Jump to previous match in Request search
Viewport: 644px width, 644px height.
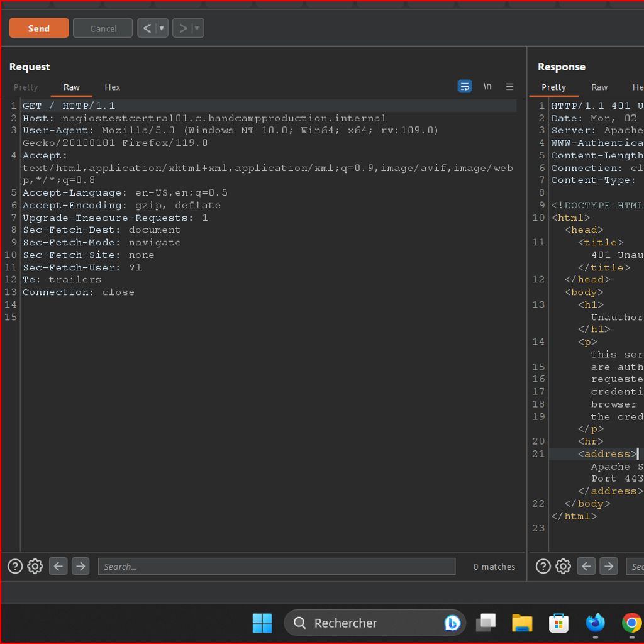[x=58, y=566]
